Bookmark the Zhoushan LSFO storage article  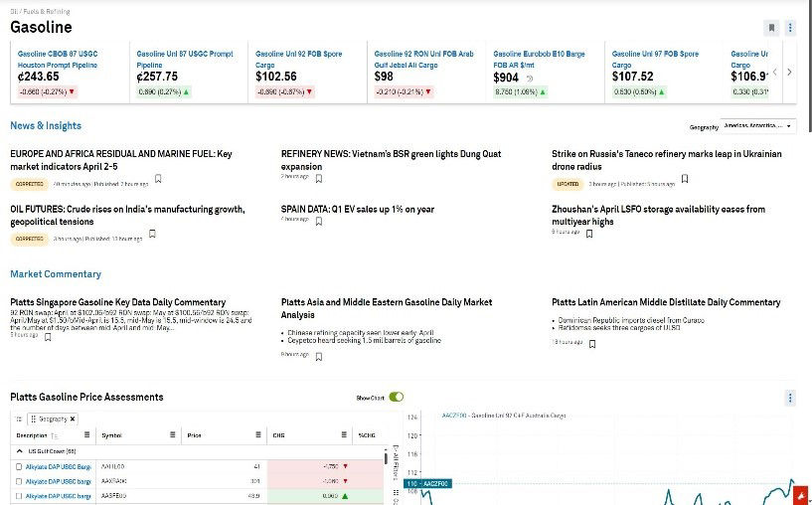[589, 234]
